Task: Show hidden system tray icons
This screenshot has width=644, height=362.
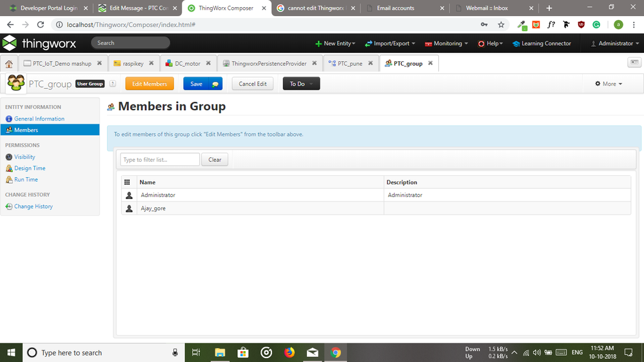Action: [x=514, y=352]
